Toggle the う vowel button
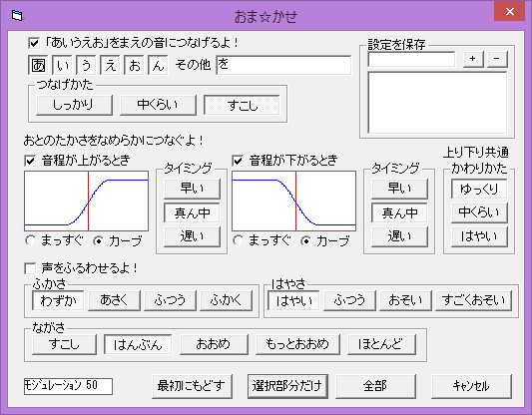532x415 pixels. [86, 65]
